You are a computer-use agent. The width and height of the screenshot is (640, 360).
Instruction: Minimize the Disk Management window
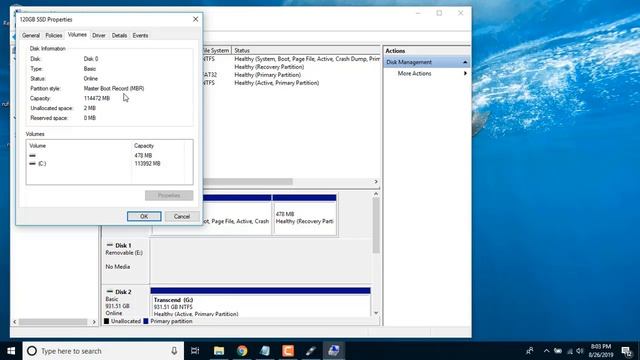418,13
